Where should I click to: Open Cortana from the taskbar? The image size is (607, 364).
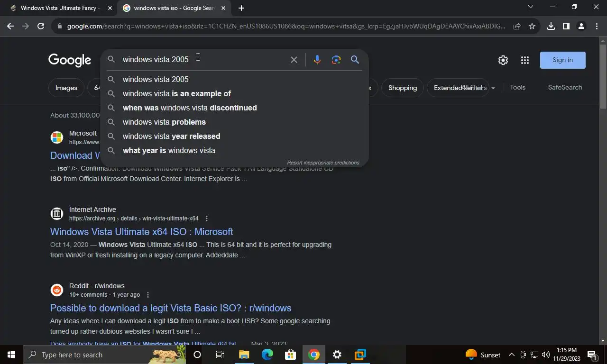tap(197, 355)
